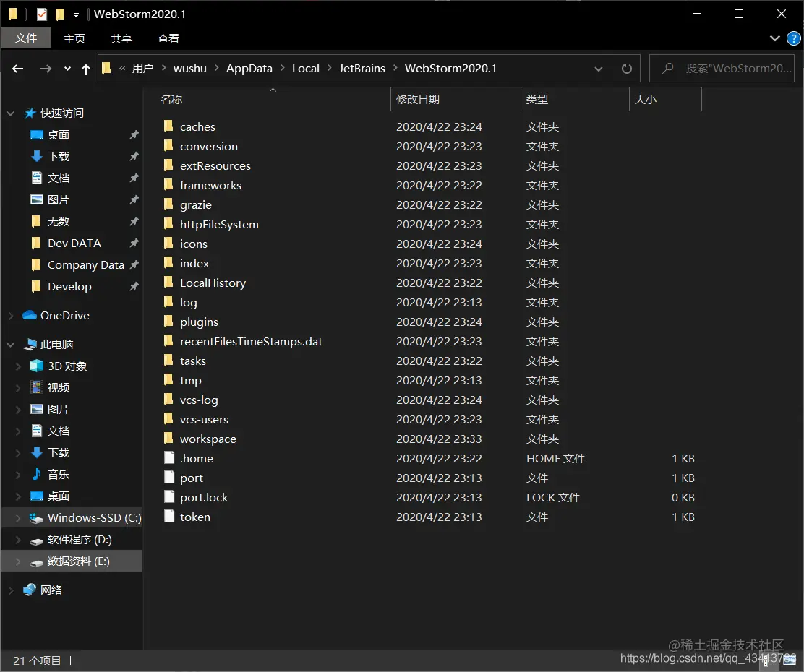This screenshot has height=672, width=804.
Task: Click the AppData breadcrumb segment
Action: pyautogui.click(x=249, y=69)
